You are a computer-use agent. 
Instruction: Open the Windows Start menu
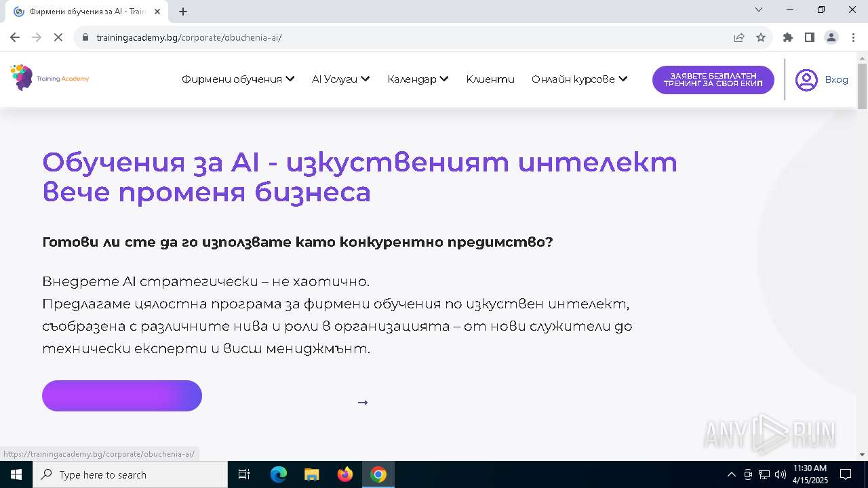click(x=16, y=474)
